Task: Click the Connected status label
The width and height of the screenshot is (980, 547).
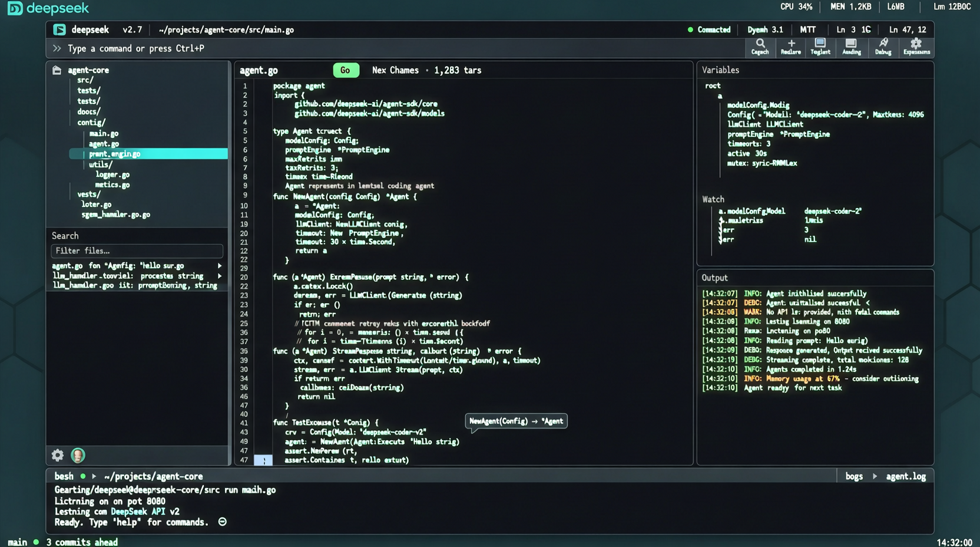Action: point(714,29)
